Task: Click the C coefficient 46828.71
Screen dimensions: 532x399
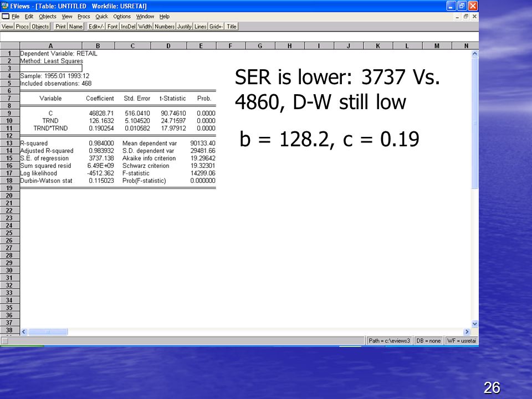Action: [x=101, y=113]
